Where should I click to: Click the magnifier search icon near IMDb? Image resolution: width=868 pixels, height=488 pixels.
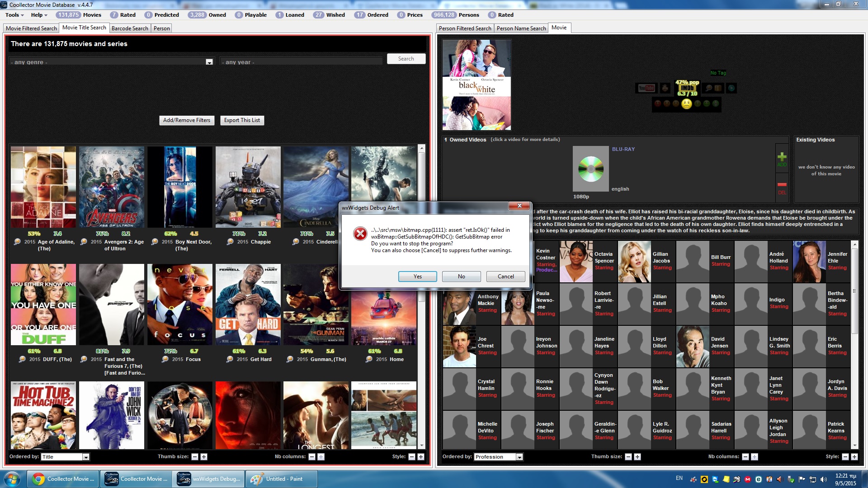pos(709,88)
